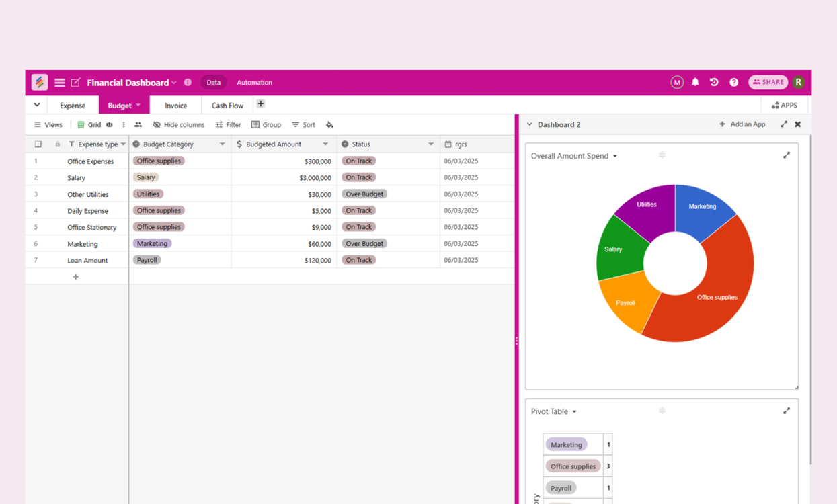Viewport: 837px width, 504px height.
Task: Toggle Hide columns option
Action: tap(179, 125)
